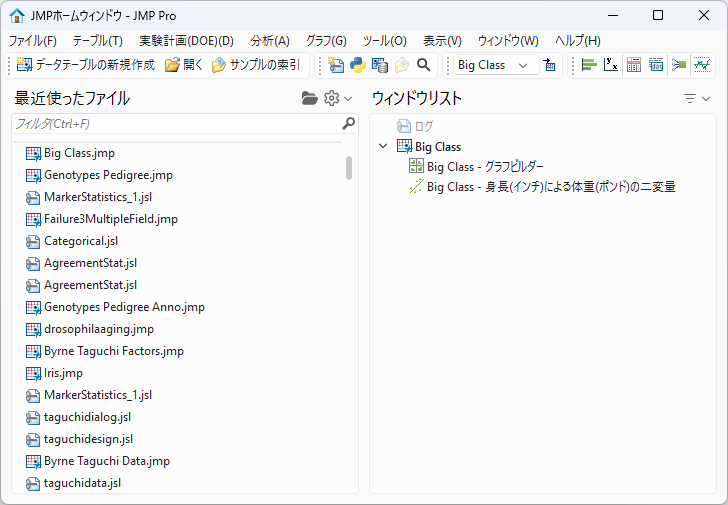Launch Fit Y by X icon

[x=611, y=65]
